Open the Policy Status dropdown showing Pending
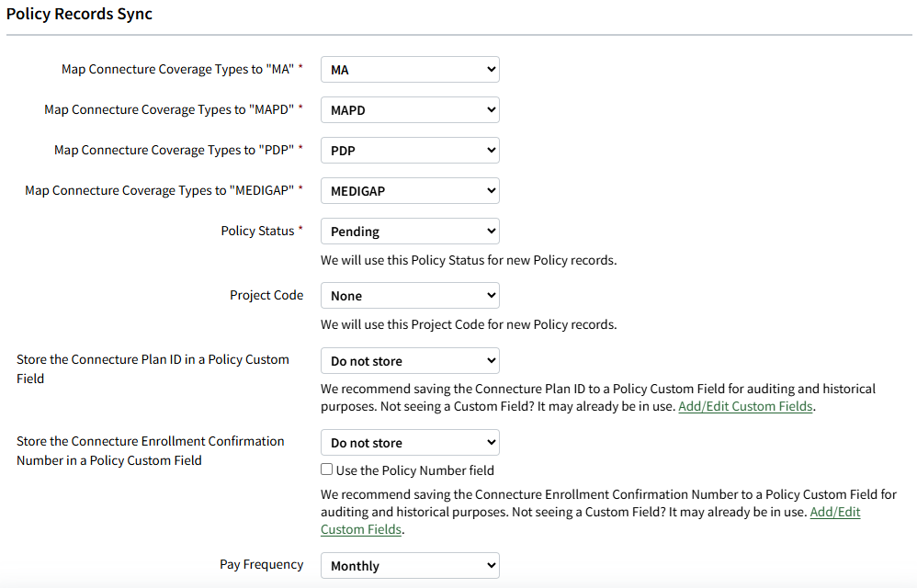This screenshot has width=917, height=588. point(410,231)
